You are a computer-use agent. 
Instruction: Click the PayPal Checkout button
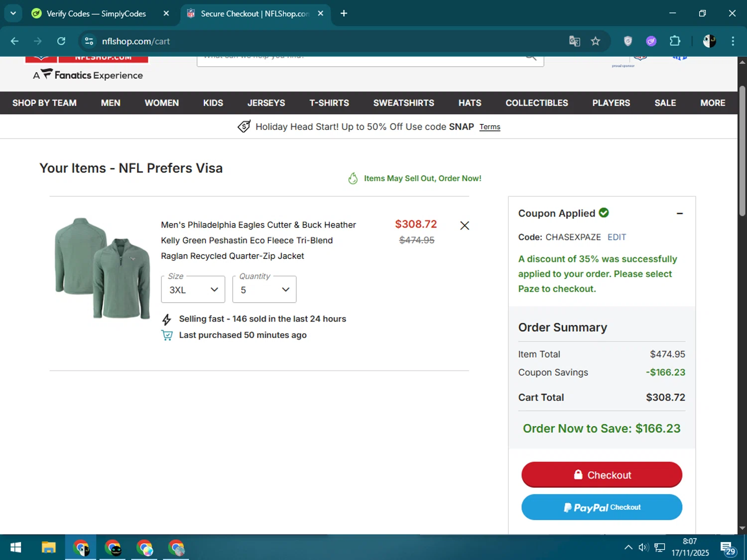point(602,507)
